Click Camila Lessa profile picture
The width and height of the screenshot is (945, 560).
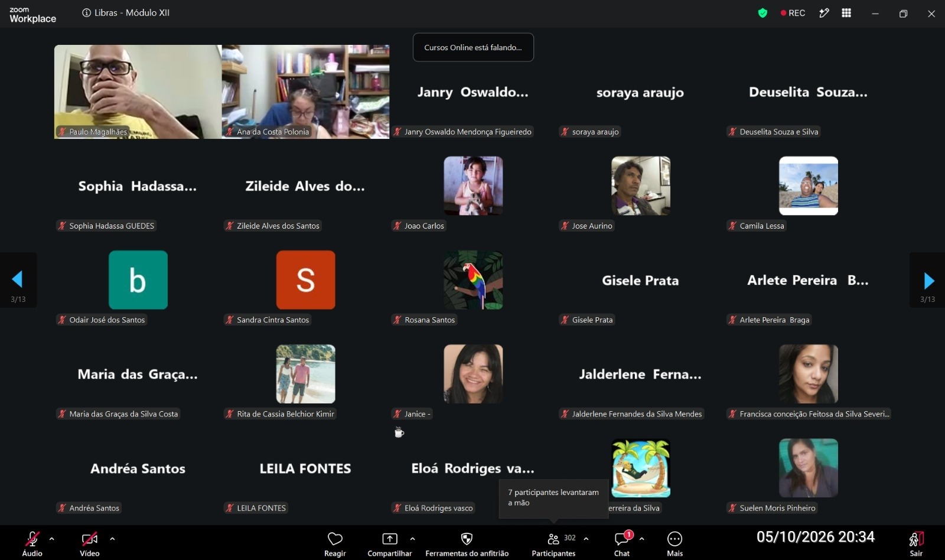[809, 185]
